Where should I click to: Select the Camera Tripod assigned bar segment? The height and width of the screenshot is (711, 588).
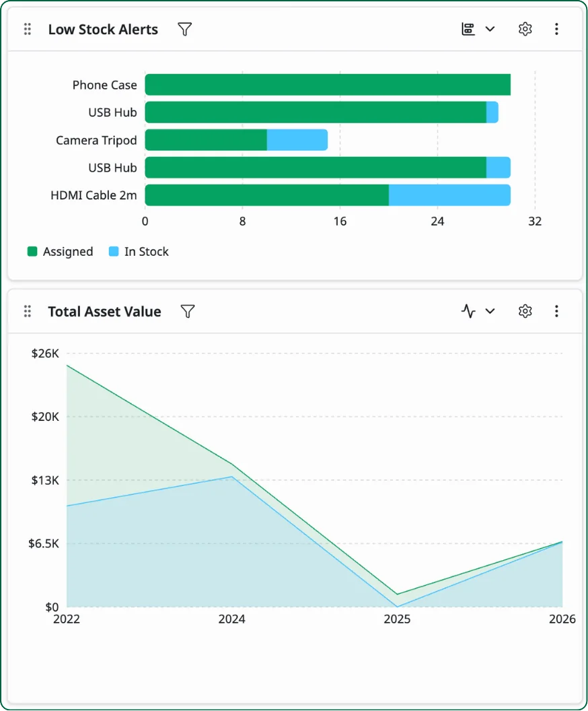click(x=206, y=139)
